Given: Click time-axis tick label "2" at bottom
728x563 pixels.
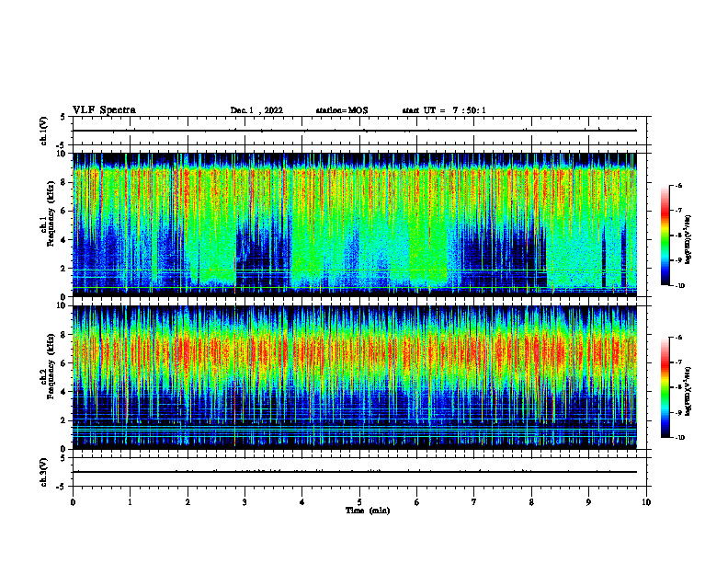Looking at the screenshot, I should 188,502.
